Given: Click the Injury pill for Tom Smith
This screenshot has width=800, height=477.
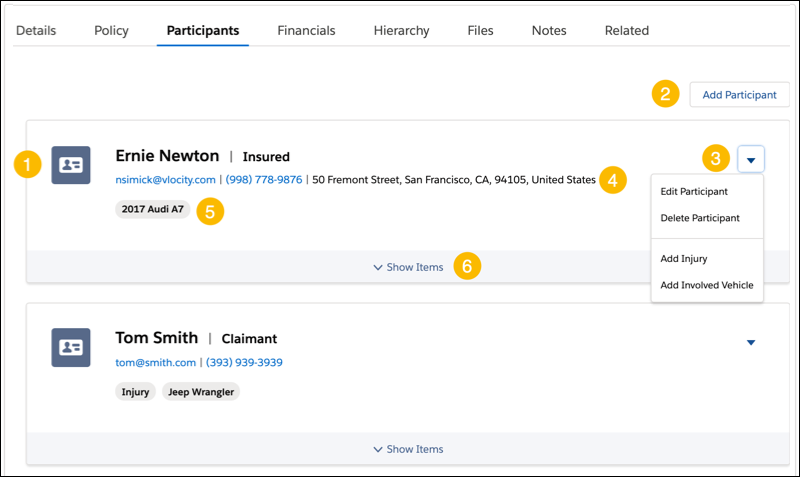Looking at the screenshot, I should (135, 392).
